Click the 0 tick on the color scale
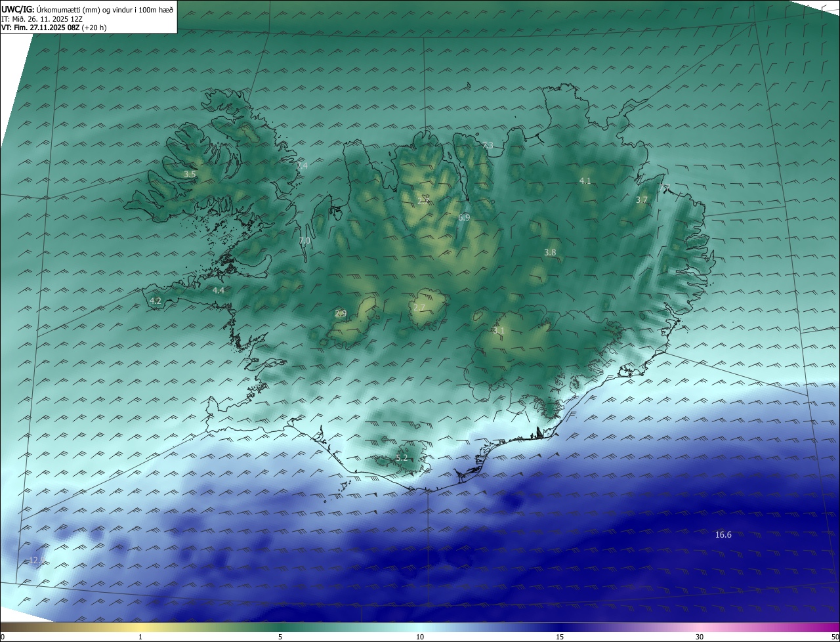This screenshot has width=840, height=642. [3, 637]
